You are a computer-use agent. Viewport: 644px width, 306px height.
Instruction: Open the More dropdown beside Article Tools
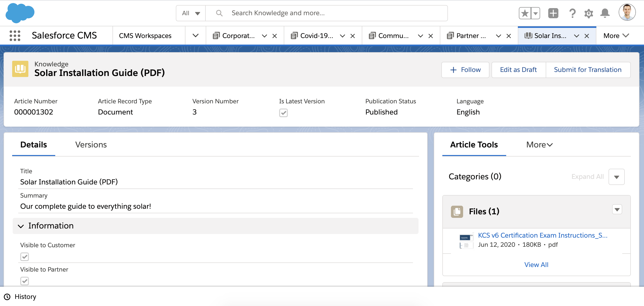pyautogui.click(x=539, y=145)
